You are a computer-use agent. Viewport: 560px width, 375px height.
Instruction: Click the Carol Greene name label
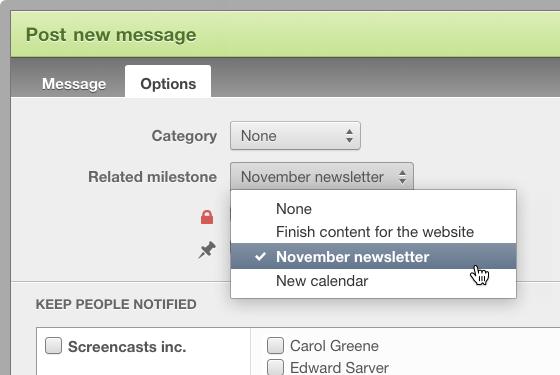334,346
